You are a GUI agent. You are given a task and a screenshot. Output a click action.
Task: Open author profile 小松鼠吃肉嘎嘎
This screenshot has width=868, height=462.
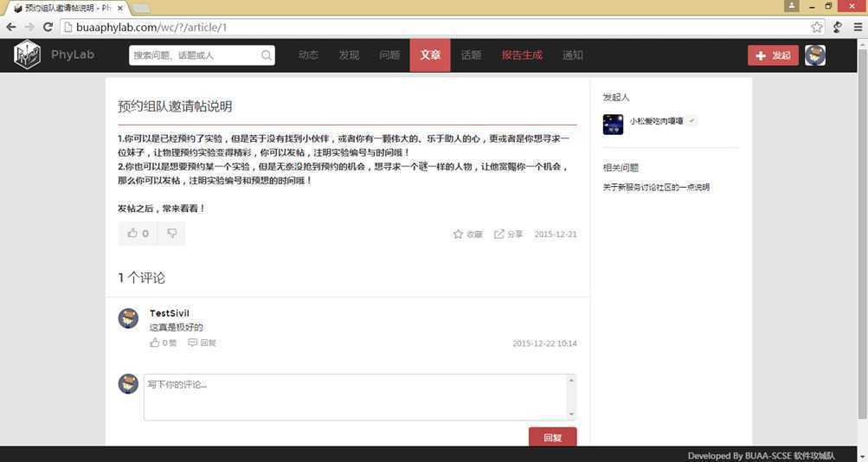(x=656, y=120)
